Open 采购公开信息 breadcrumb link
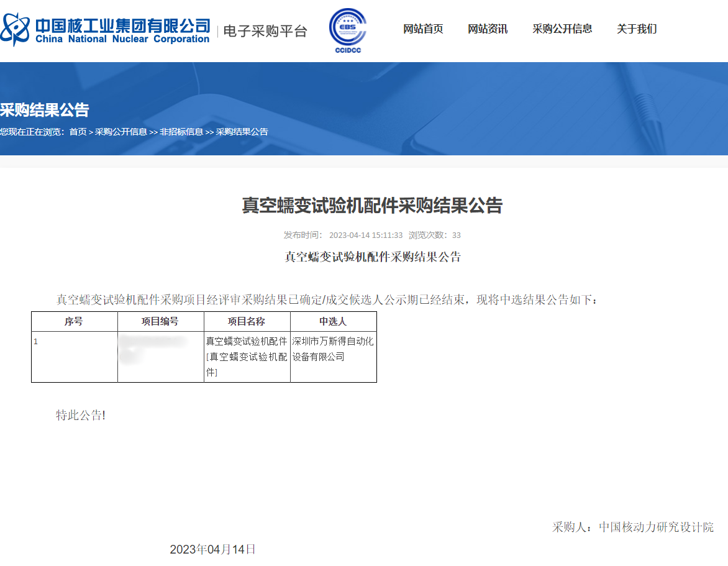This screenshot has height=566, width=728. [x=121, y=132]
